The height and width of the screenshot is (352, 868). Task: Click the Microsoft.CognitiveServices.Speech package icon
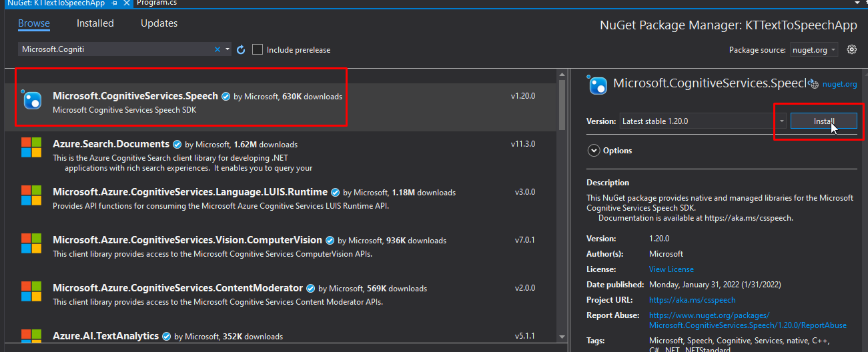click(x=31, y=100)
